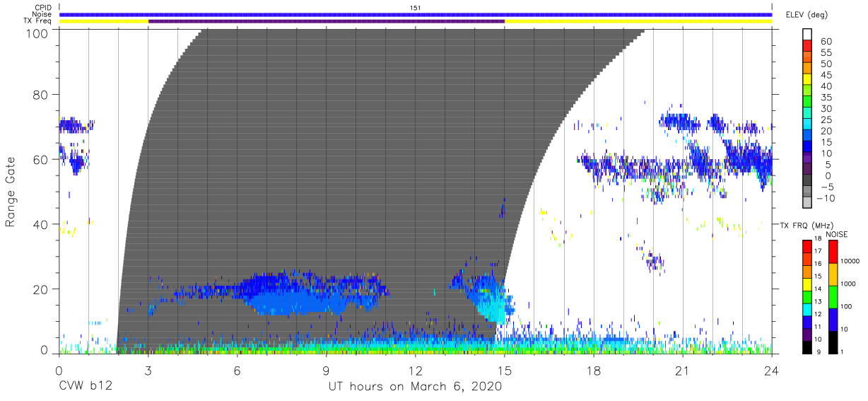The width and height of the screenshot is (868, 401).
Task: Click the ELEV colorbar tick 35
Action: point(826,98)
